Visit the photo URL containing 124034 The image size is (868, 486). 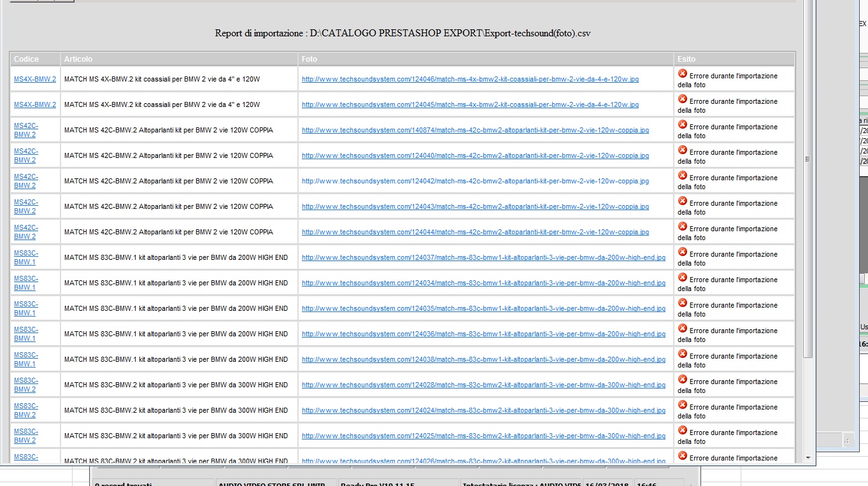click(x=483, y=283)
